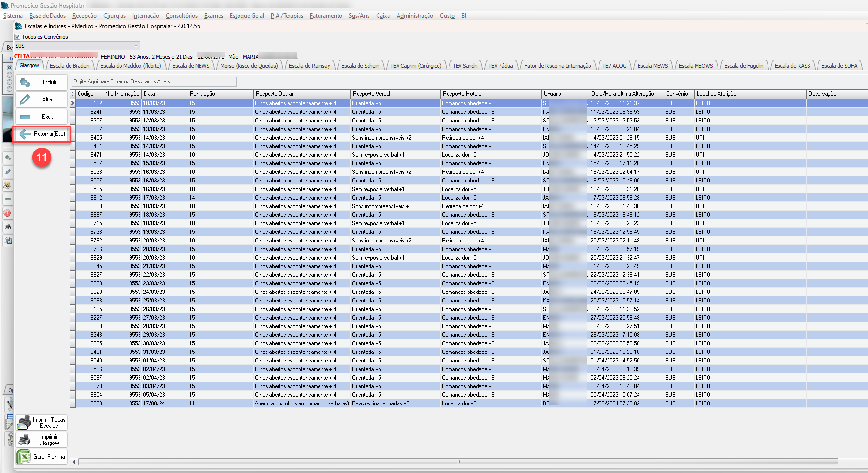The width and height of the screenshot is (868, 473).
Task: Open the Faturamento menu
Action: coord(326,16)
